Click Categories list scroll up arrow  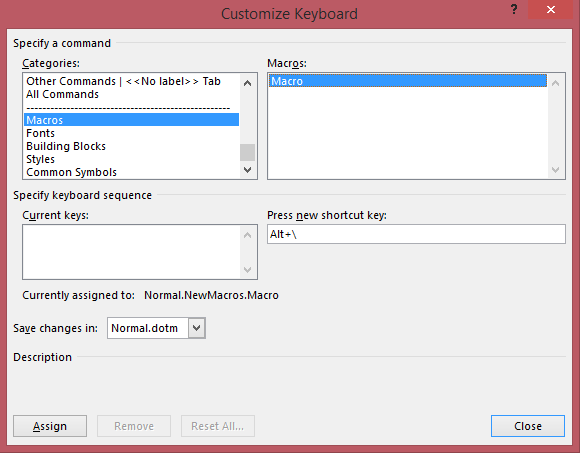click(247, 83)
